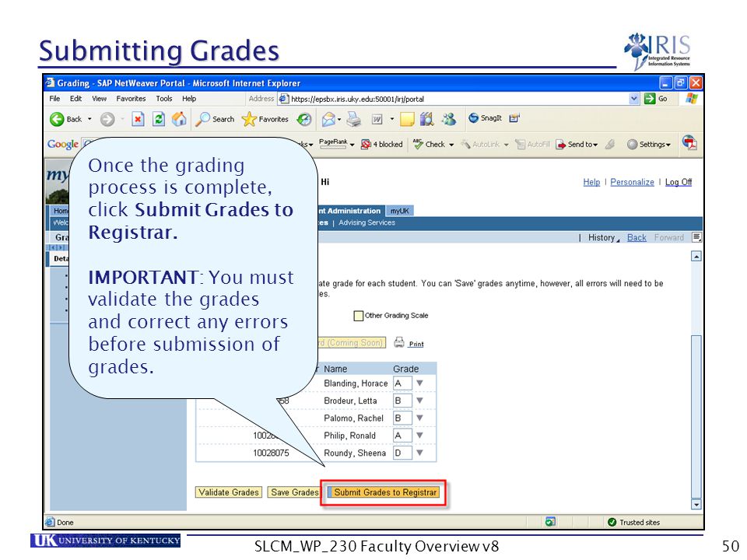The height and width of the screenshot is (560, 747).
Task: Open the File menu
Action: (54, 99)
